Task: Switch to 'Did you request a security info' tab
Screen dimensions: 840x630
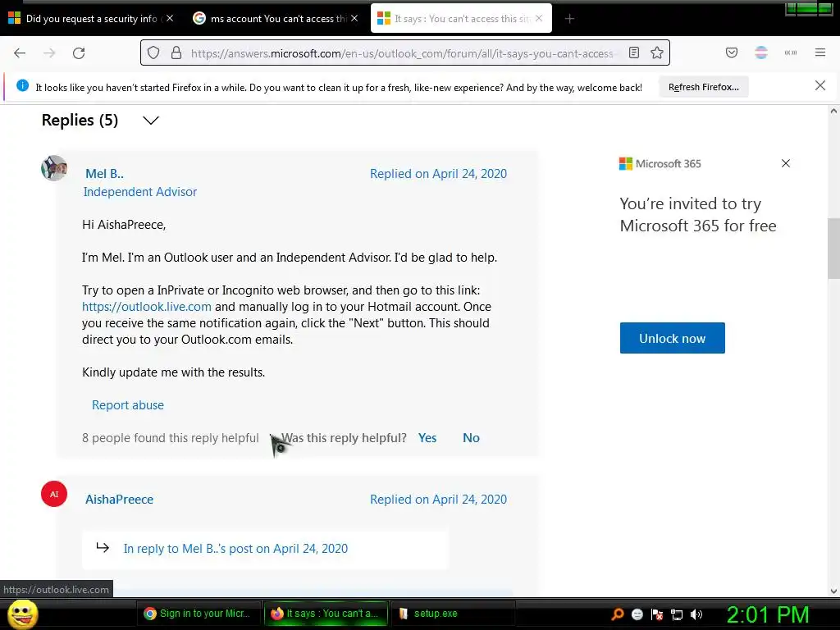Action: pyautogui.click(x=92, y=19)
